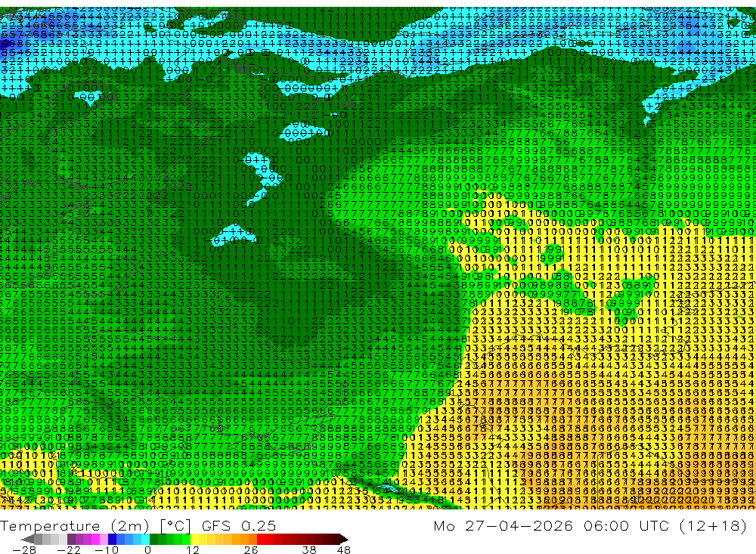Click the 0 legend label

tap(147, 549)
